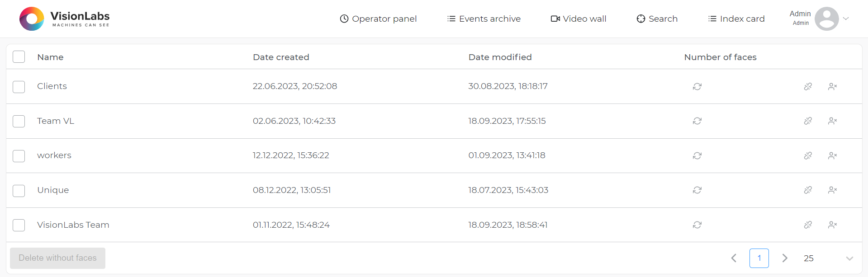The height and width of the screenshot is (277, 868).
Task: Refresh face count for VisionLabs Team
Action: (x=697, y=225)
